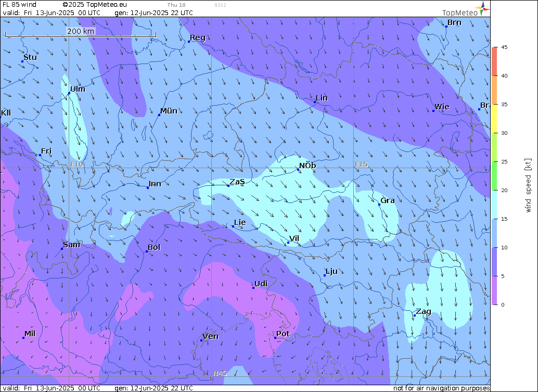Click the top 'gen: 12-Jun-2025 22 UTC' text
The height and width of the screenshot is (392, 538).
coord(153,12)
